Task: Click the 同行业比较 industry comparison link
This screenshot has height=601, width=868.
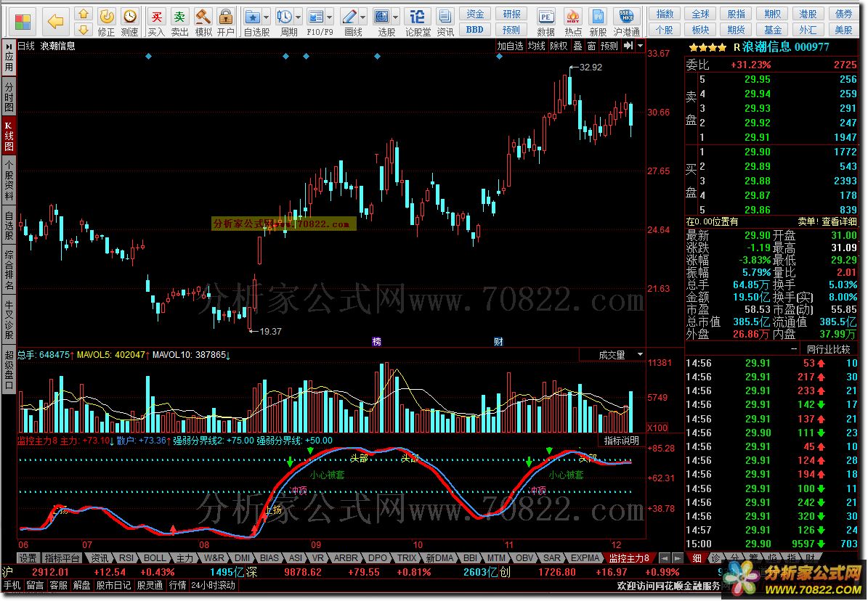Action: (829, 349)
